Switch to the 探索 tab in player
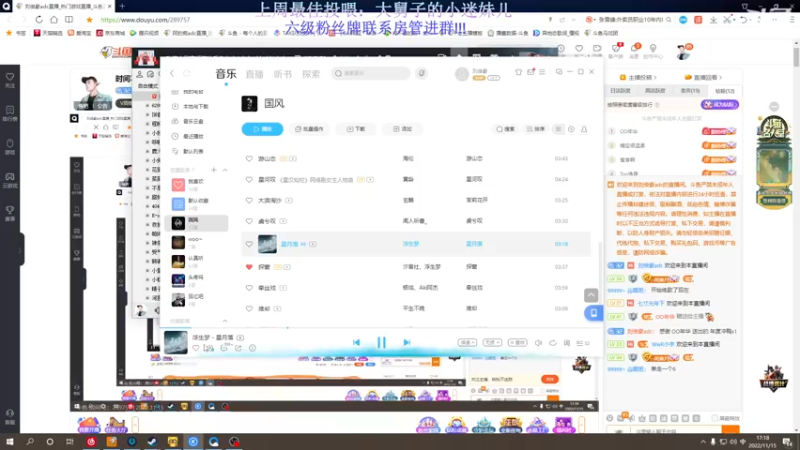Image resolution: width=800 pixels, height=450 pixels. point(311,74)
